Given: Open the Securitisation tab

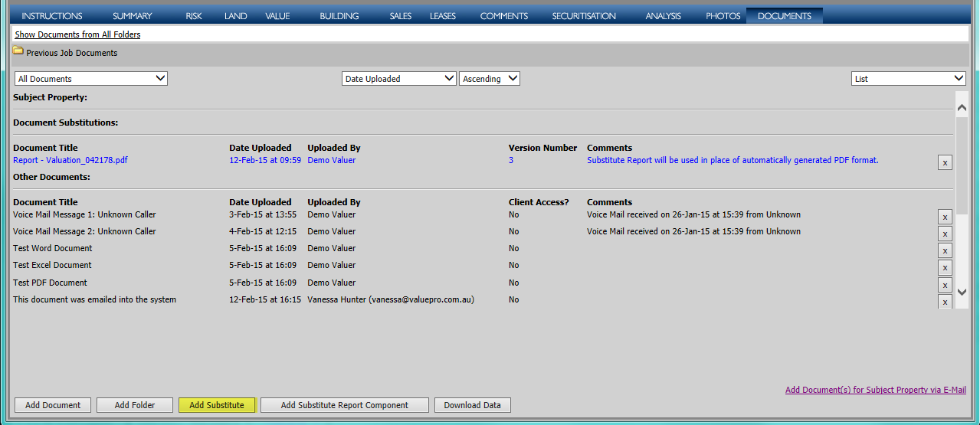Looking at the screenshot, I should 584,16.
